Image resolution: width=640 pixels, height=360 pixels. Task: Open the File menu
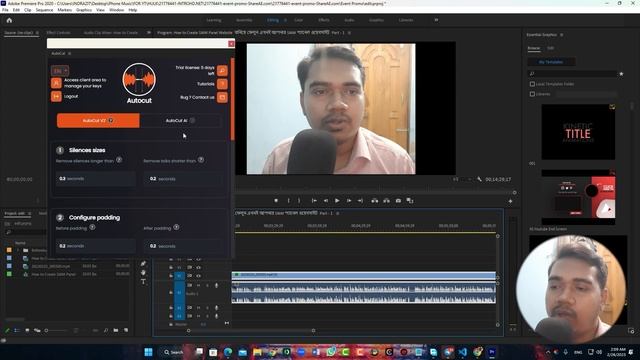[5, 10]
